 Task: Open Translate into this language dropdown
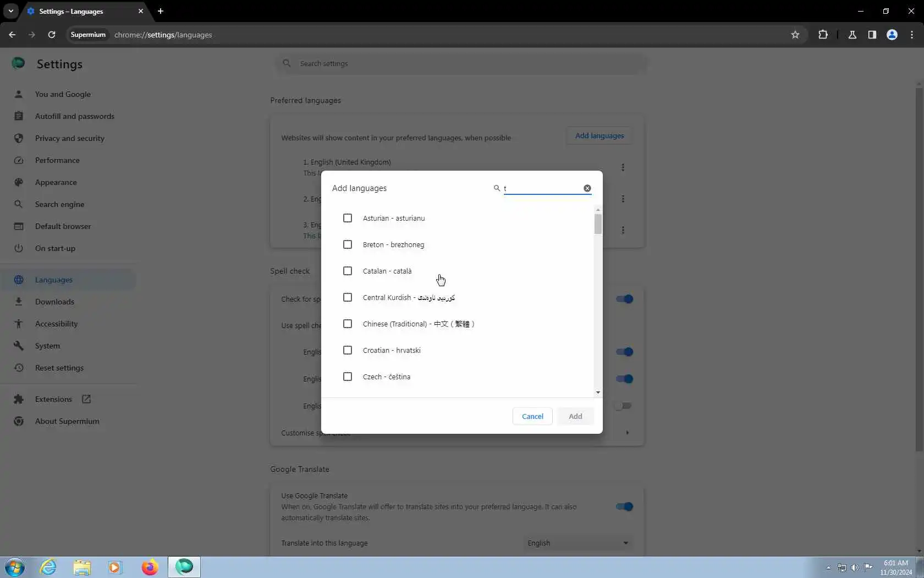(x=577, y=543)
